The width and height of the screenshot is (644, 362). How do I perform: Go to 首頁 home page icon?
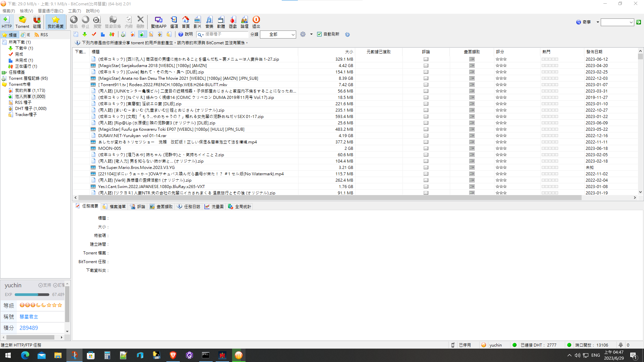click(185, 22)
